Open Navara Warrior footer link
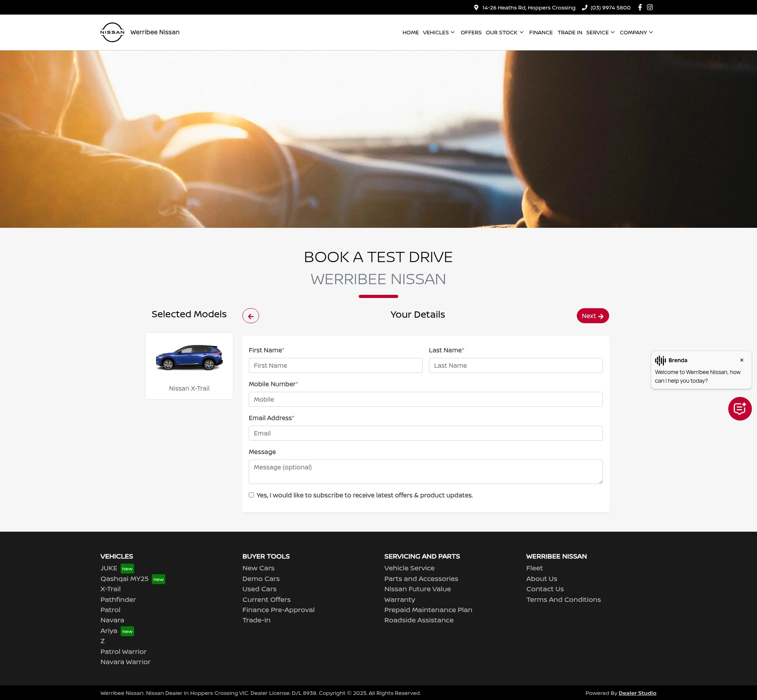The image size is (757, 700). click(125, 662)
